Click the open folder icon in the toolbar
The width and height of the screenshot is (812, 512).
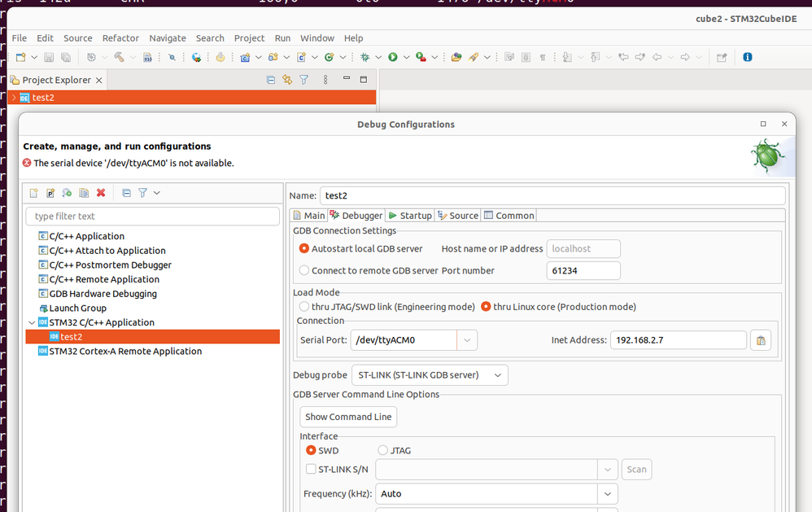[456, 57]
